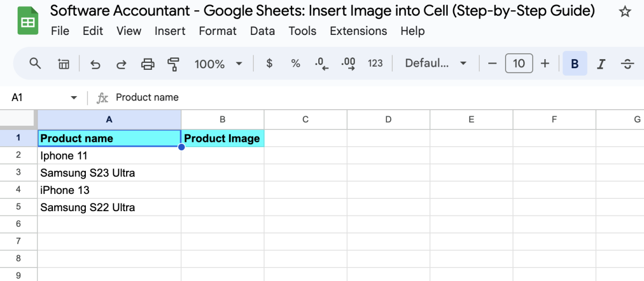Star this spreadsheet document
The image size is (644, 281).
(x=625, y=12)
